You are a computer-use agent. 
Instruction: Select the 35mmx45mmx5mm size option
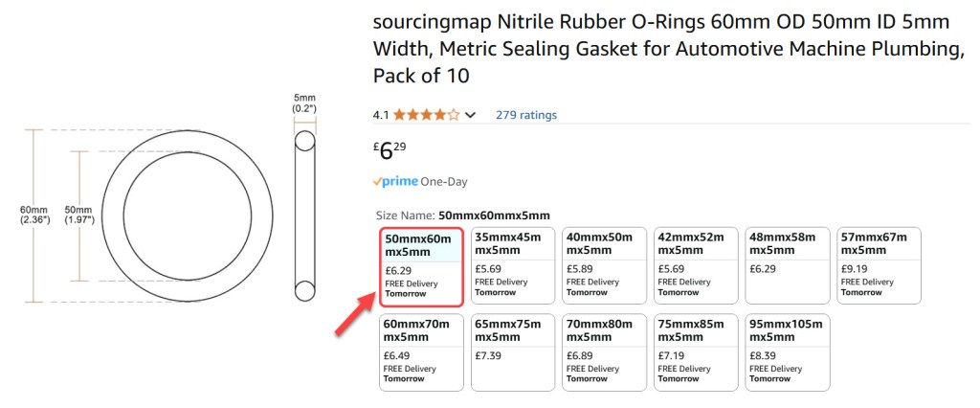click(514, 265)
